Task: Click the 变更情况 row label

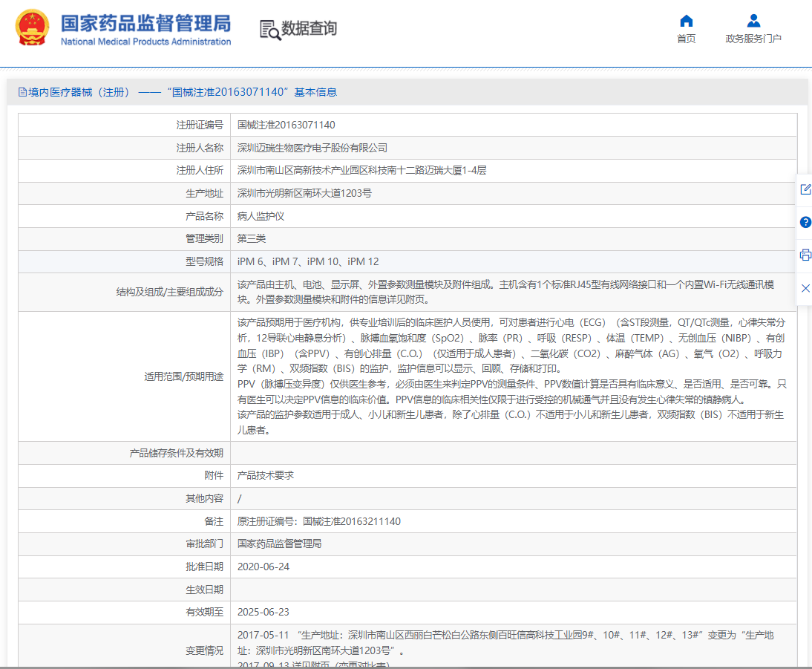Action: pyautogui.click(x=204, y=650)
